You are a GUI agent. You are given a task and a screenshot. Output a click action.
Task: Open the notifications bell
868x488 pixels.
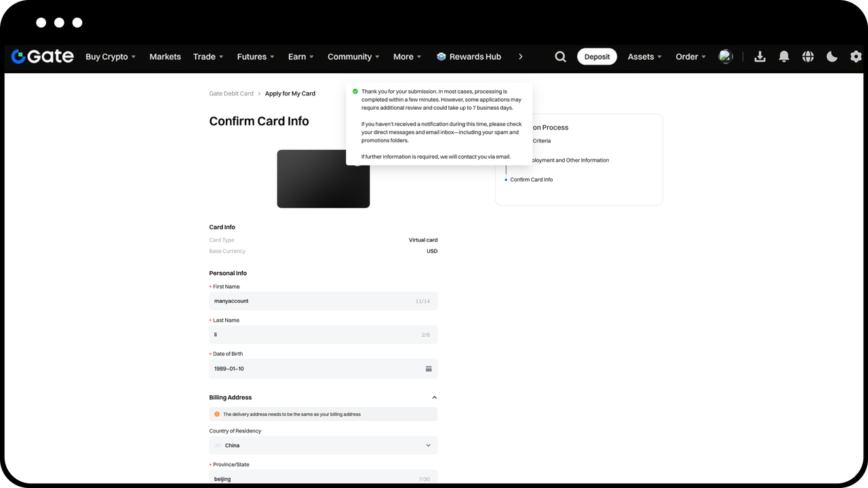tap(784, 57)
